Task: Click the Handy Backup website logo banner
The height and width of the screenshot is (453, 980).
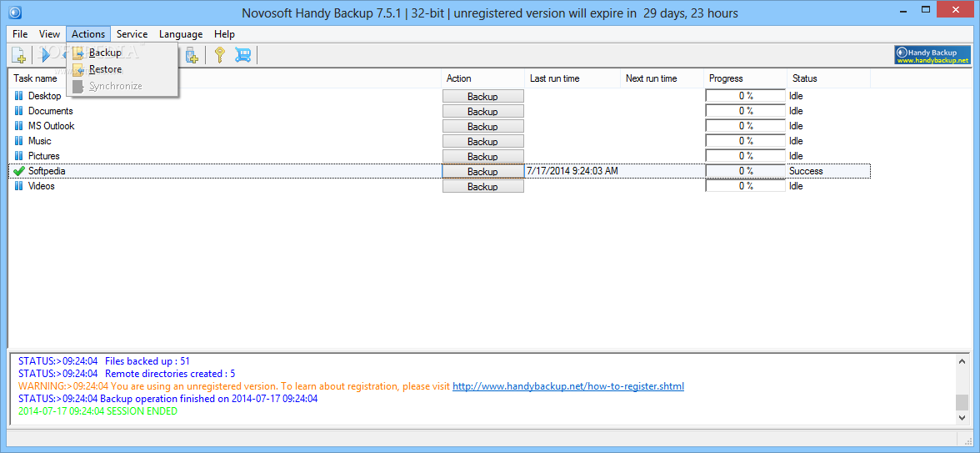Action: 932,55
